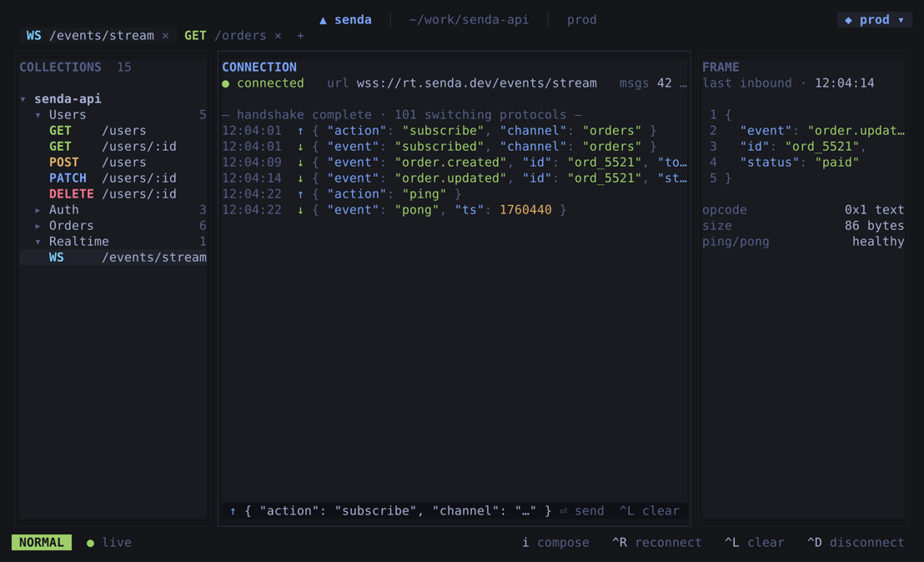Click the wss://rt.senda.dev/events/stream URL

[x=477, y=83]
